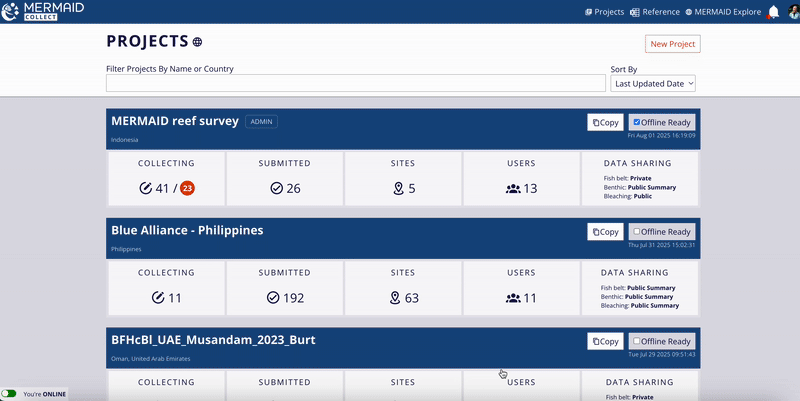800x401 pixels.
Task: Click 'Oman, United Arab Emirates' country label
Action: [x=151, y=359]
